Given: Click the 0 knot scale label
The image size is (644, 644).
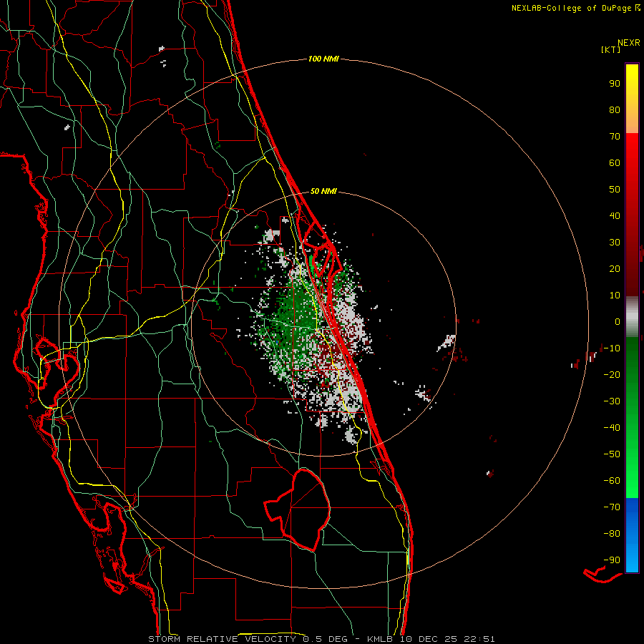Looking at the screenshot, I should [618, 321].
